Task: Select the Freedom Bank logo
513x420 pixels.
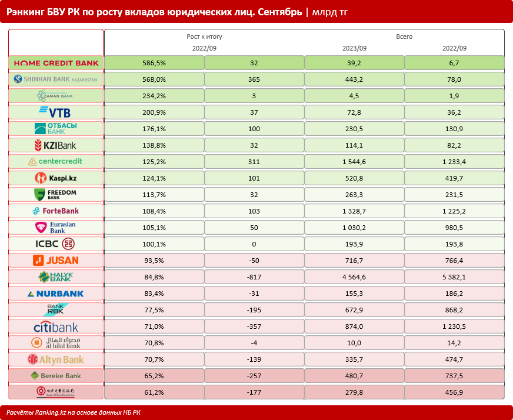Action: 56,194
